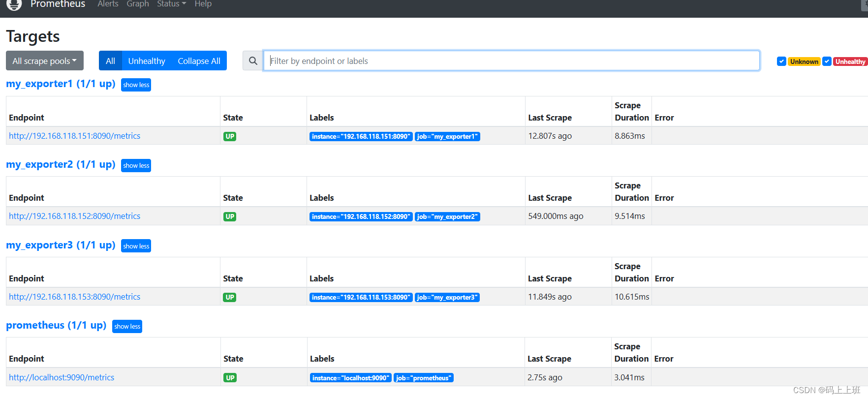
Task: Collapse my_exporter1 with show less
Action: click(x=136, y=85)
